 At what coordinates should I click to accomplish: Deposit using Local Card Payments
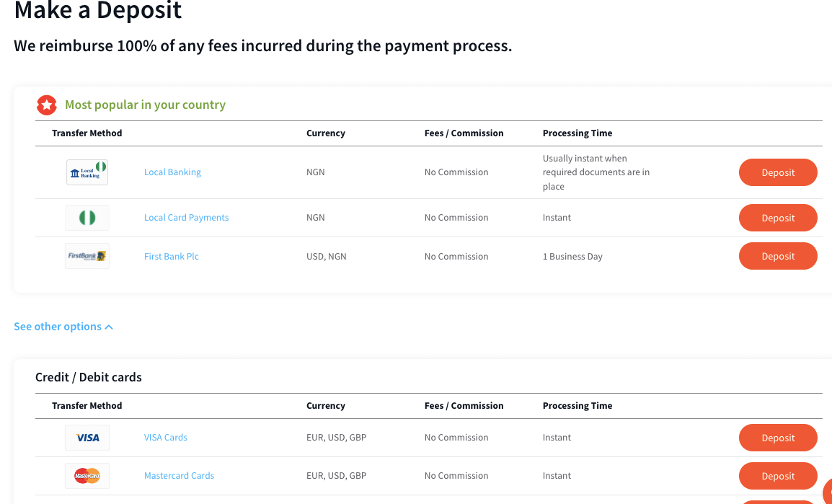(778, 218)
